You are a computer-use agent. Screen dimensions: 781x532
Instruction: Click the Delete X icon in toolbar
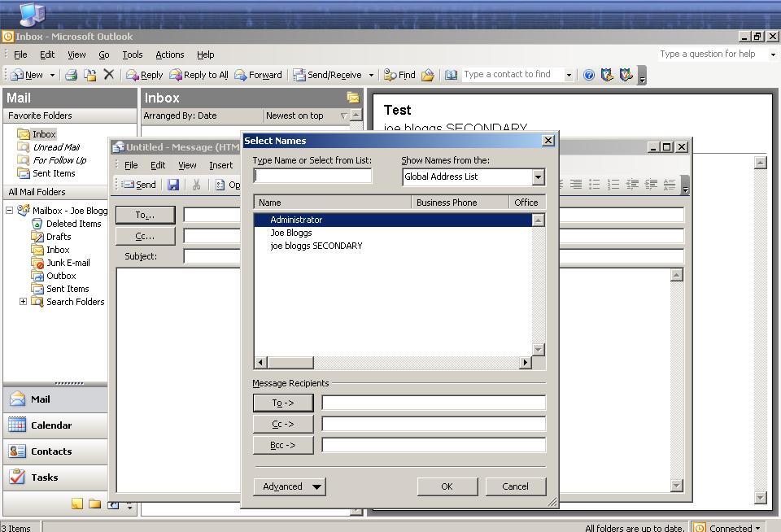click(108, 75)
